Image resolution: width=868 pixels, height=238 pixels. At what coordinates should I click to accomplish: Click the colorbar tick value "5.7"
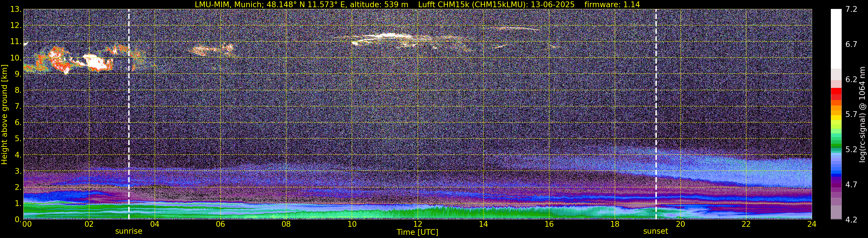851,115
